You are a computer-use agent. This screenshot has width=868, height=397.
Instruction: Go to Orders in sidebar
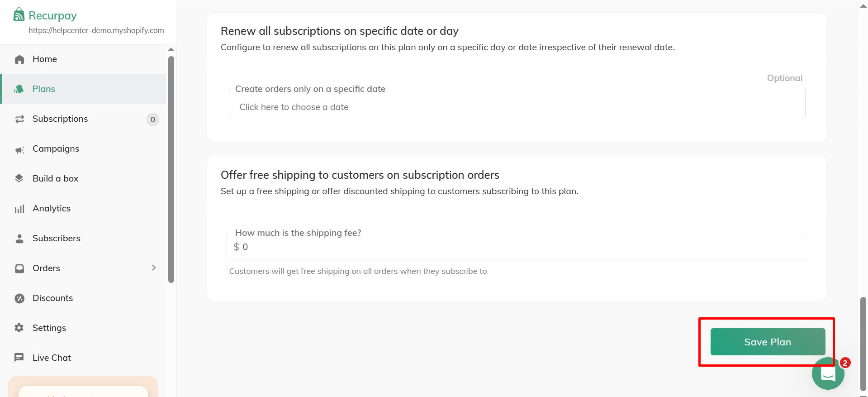coord(46,268)
